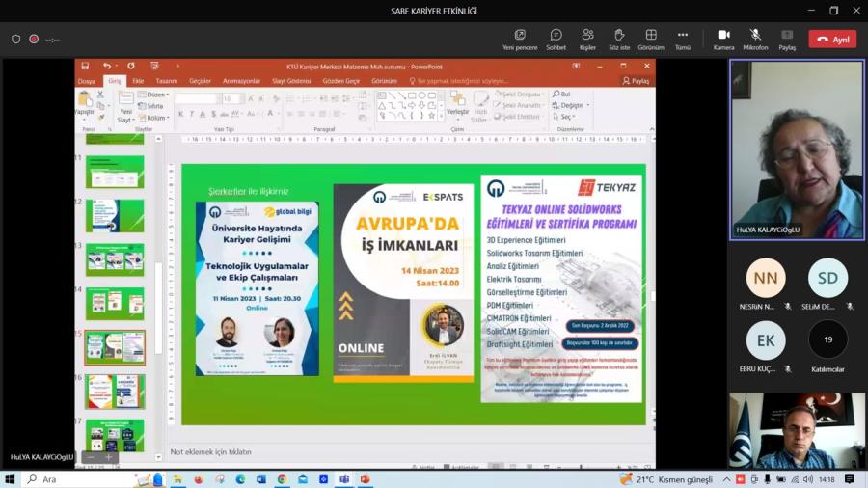Click the font name combo box
The width and height of the screenshot is (868, 488).
[x=197, y=99]
